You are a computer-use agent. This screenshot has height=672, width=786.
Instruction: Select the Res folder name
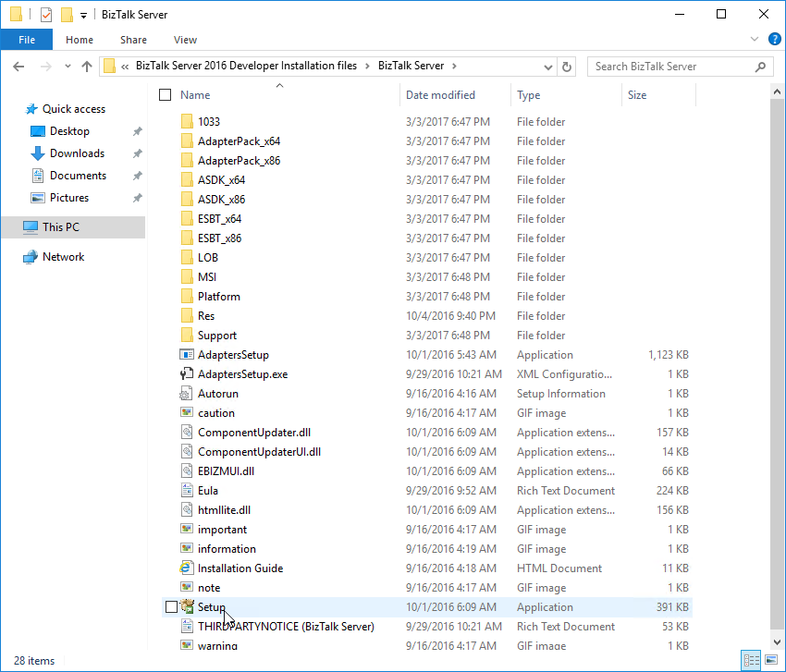click(x=206, y=316)
